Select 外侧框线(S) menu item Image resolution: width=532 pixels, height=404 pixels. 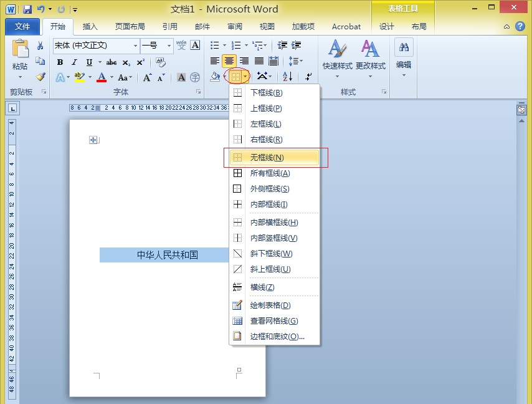[275, 189]
